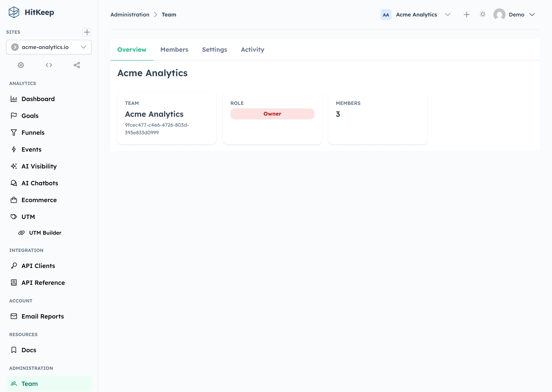Open the UTM Builder
This screenshot has height=392, width=552.
coord(45,233)
